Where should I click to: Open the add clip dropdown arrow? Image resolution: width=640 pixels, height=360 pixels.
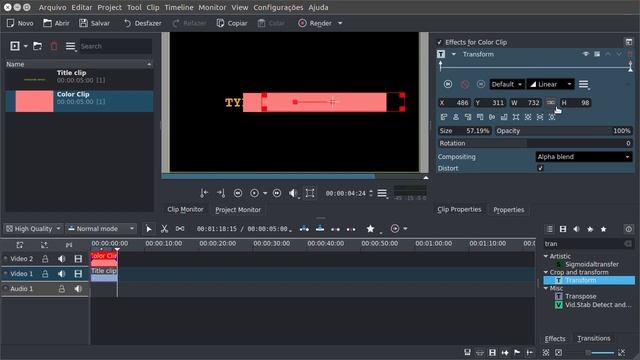coord(25,46)
